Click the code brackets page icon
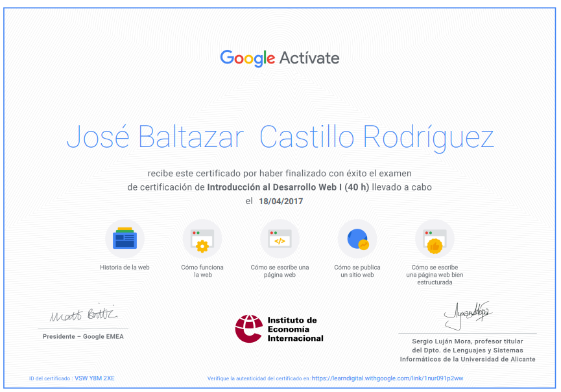561x392 pixels. click(280, 238)
